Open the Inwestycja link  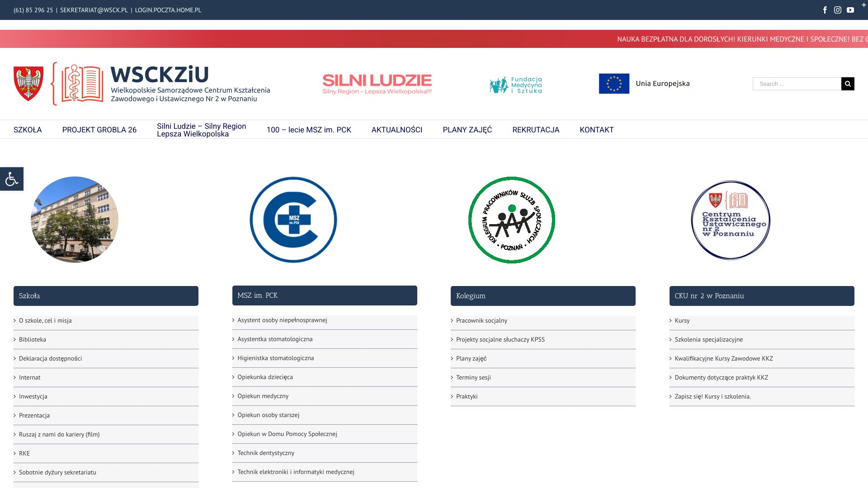tap(33, 396)
